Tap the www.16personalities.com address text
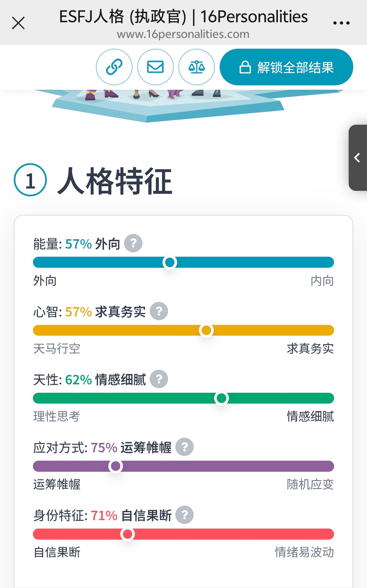Viewport: 367px width, 588px height. coord(183,34)
